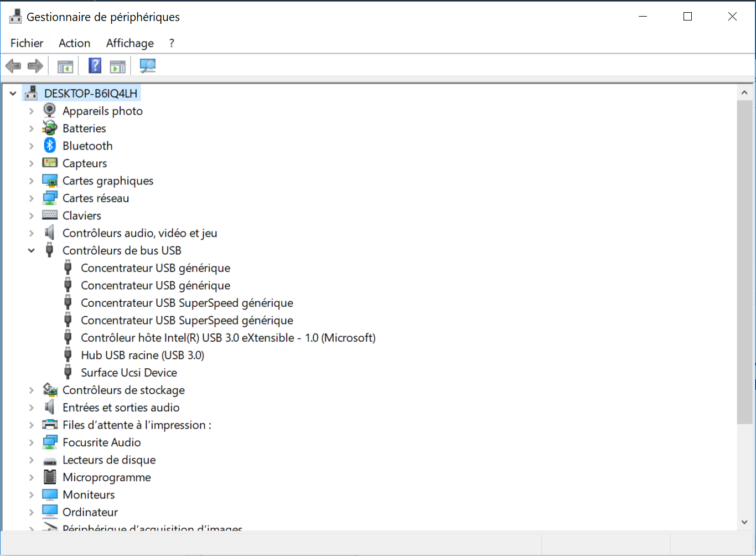
Task: Click the speaker icon for Entrées et sorties audio
Action: [x=50, y=407]
